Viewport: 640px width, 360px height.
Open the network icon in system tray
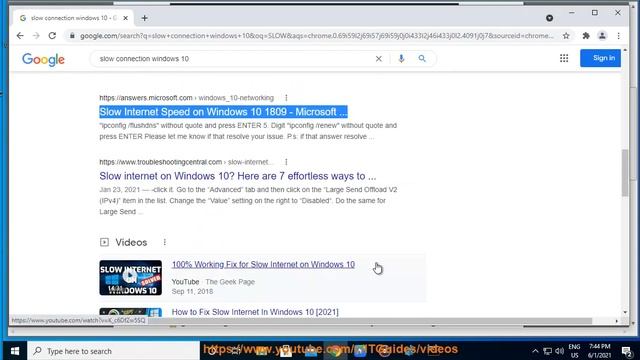548,351
